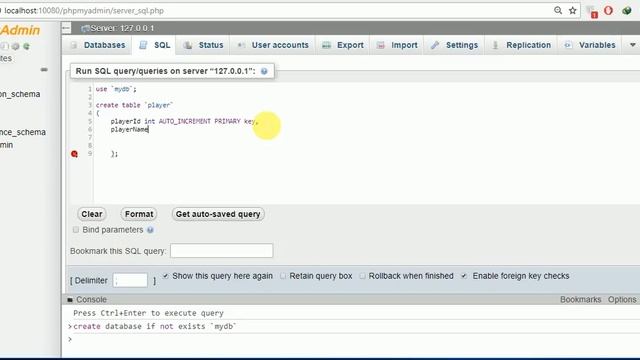640x360 pixels.
Task: Open Bind parameters help icon
Action: [150, 230]
